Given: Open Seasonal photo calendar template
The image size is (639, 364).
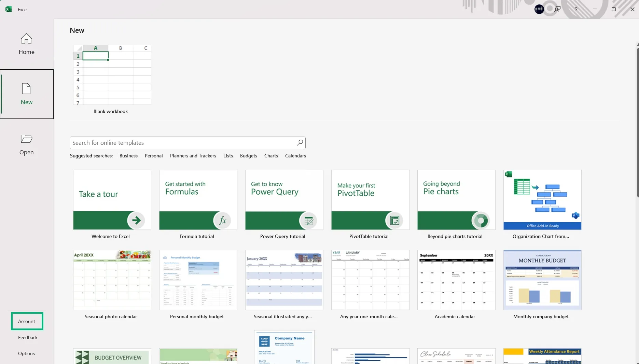Looking at the screenshot, I should click(112, 280).
